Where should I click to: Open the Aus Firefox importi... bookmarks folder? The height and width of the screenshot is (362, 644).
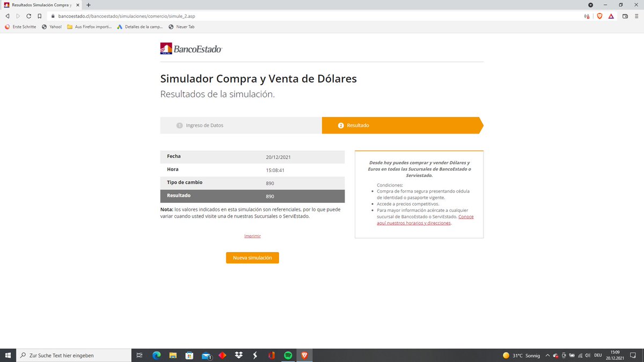click(x=89, y=27)
